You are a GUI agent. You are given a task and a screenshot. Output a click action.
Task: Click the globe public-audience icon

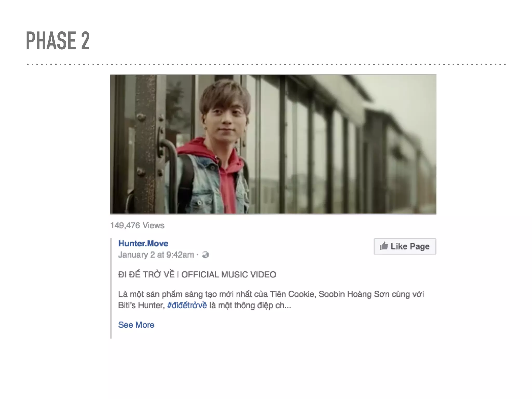pyautogui.click(x=205, y=255)
